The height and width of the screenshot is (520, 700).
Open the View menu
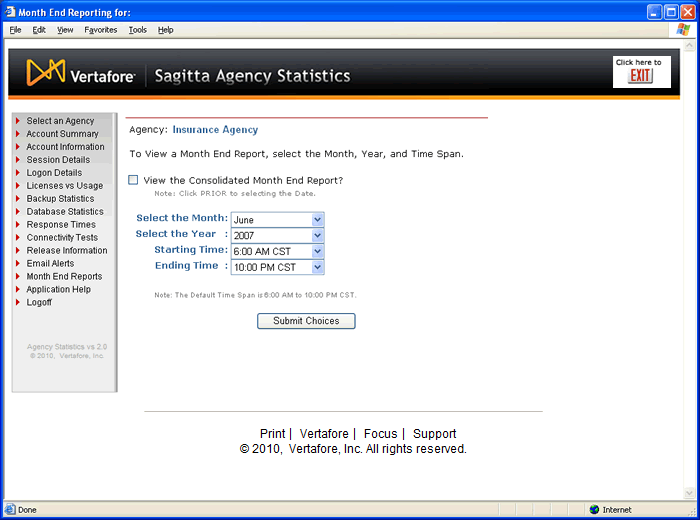point(65,30)
